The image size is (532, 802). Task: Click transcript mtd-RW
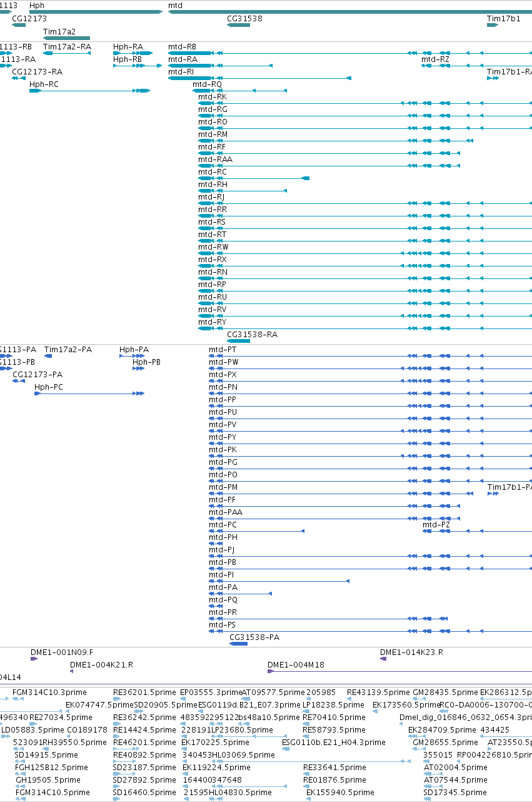click(214, 247)
